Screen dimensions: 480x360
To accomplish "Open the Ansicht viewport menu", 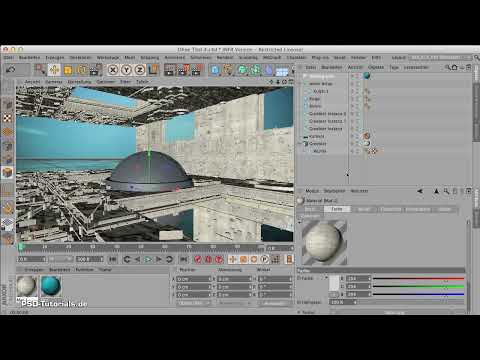I will tap(32, 82).
